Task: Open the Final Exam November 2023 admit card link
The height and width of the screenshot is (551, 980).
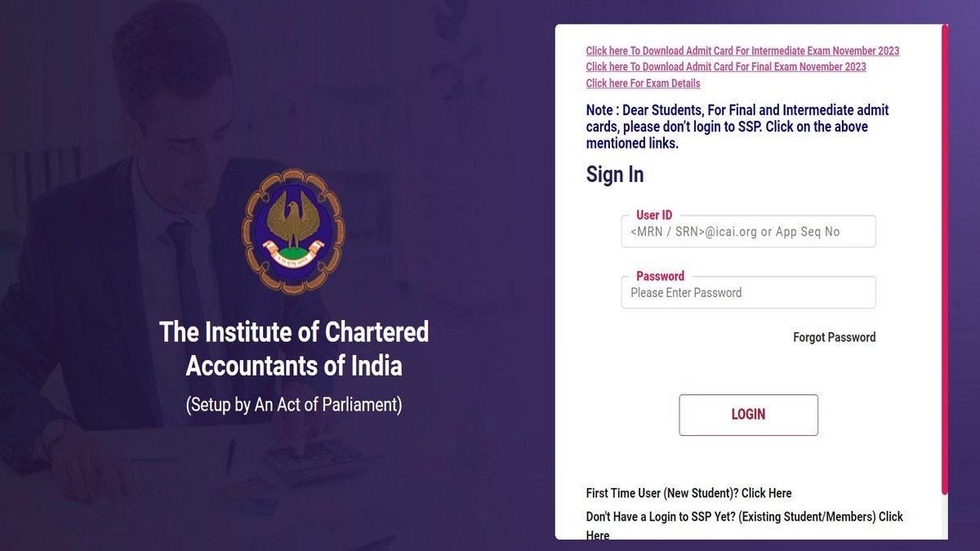Action: point(725,67)
